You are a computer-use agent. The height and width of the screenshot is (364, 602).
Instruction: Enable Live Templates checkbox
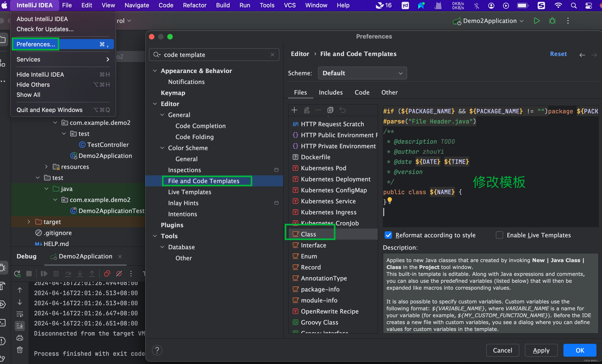(499, 235)
